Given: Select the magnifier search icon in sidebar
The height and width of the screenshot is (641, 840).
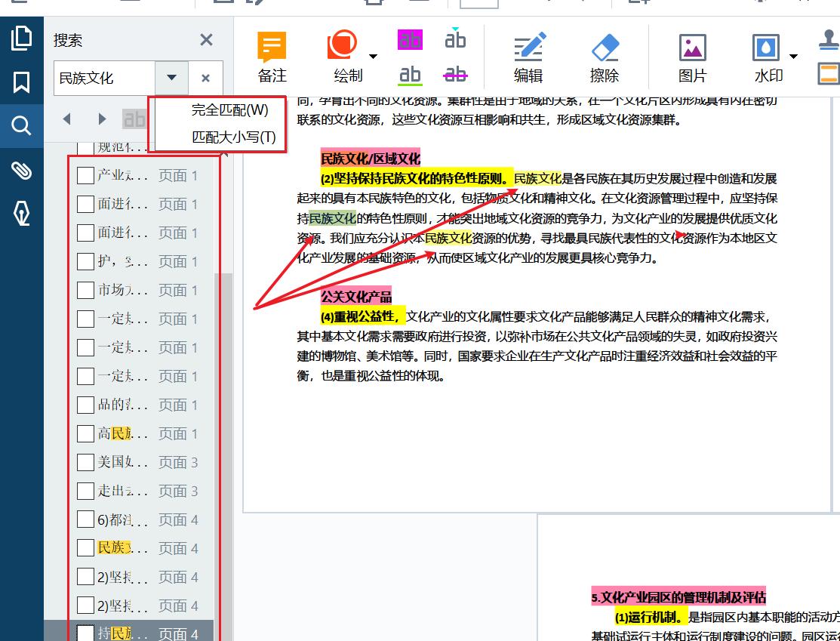Looking at the screenshot, I should (21, 126).
